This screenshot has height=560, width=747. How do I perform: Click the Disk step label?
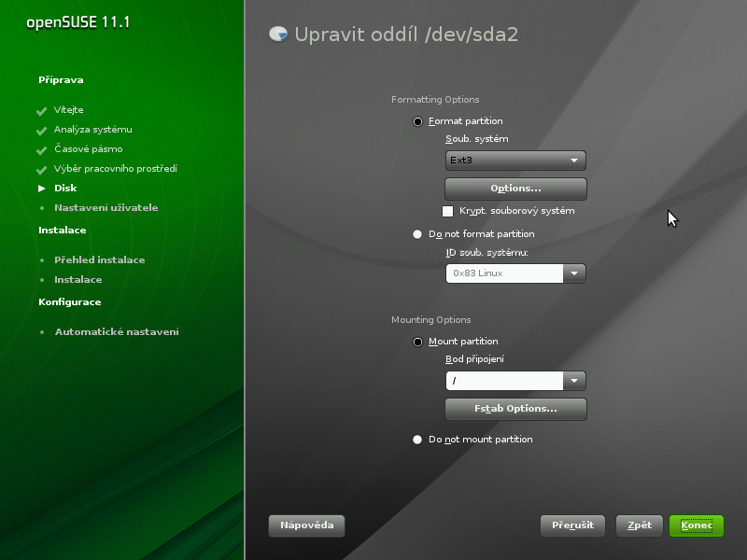[x=65, y=189]
